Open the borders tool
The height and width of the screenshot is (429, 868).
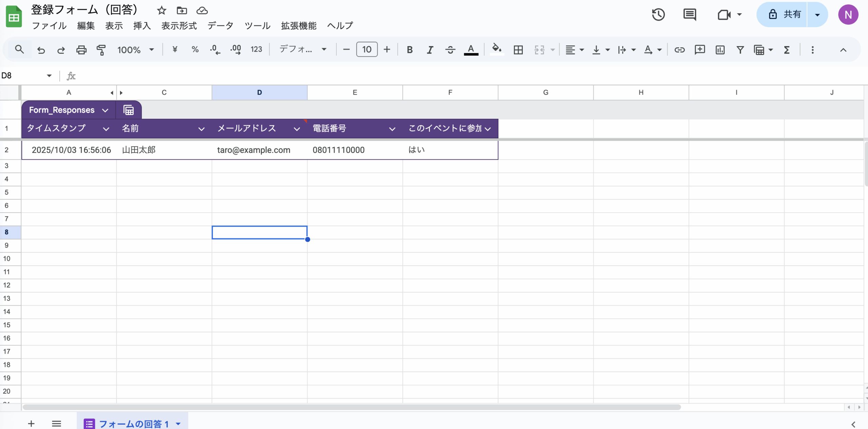pyautogui.click(x=518, y=50)
